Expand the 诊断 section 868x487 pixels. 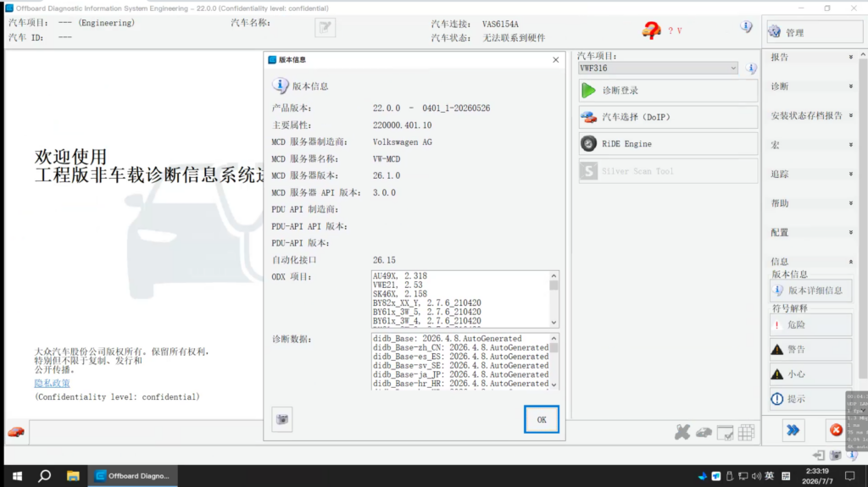click(811, 86)
